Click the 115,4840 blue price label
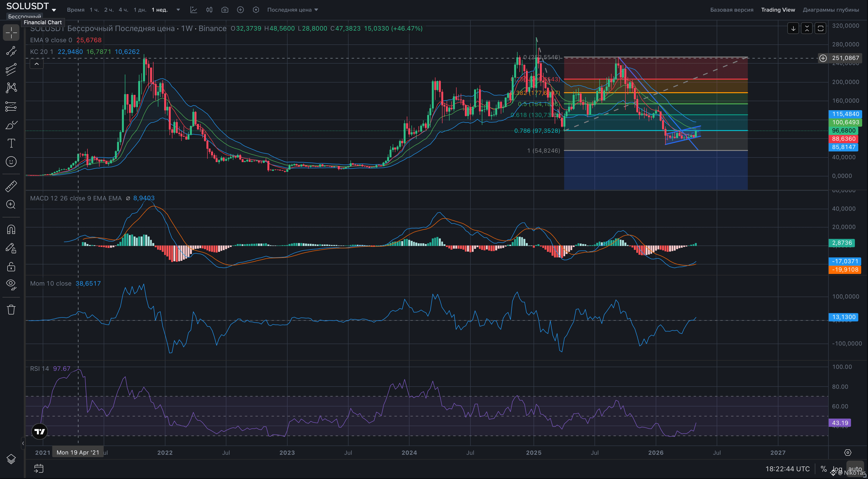 point(845,114)
